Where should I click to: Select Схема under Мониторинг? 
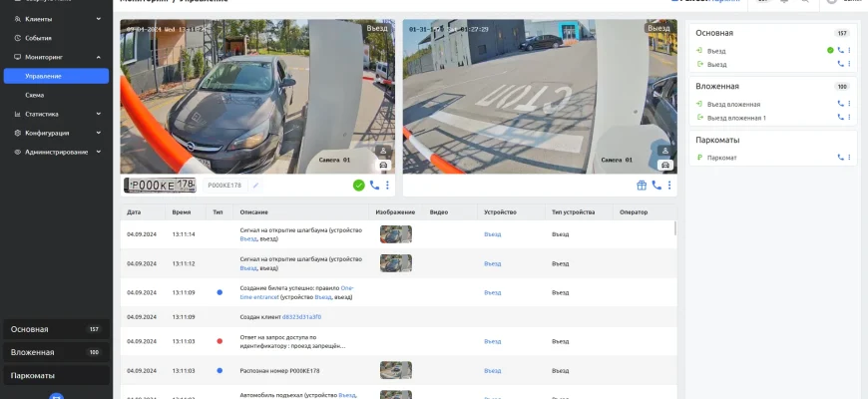click(34, 95)
